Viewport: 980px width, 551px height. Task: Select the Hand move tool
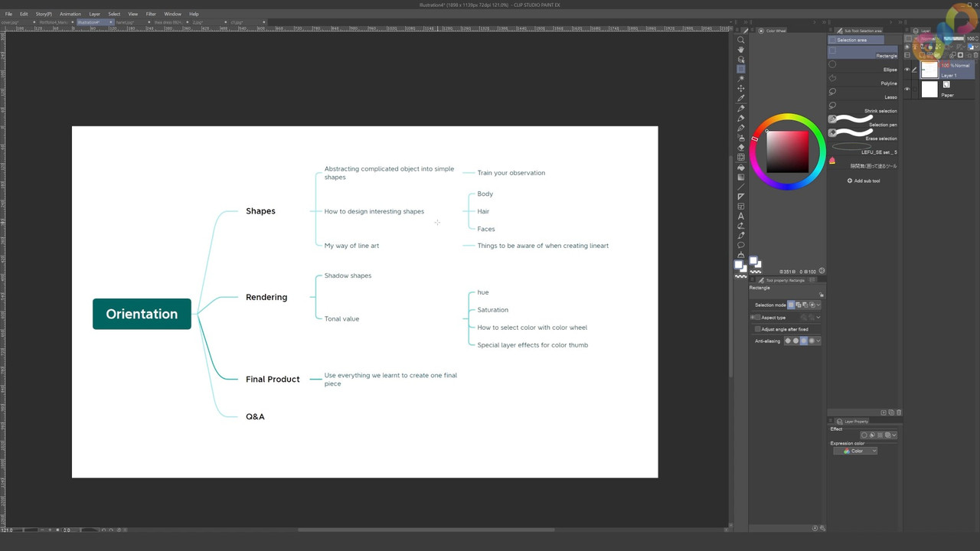[741, 50]
